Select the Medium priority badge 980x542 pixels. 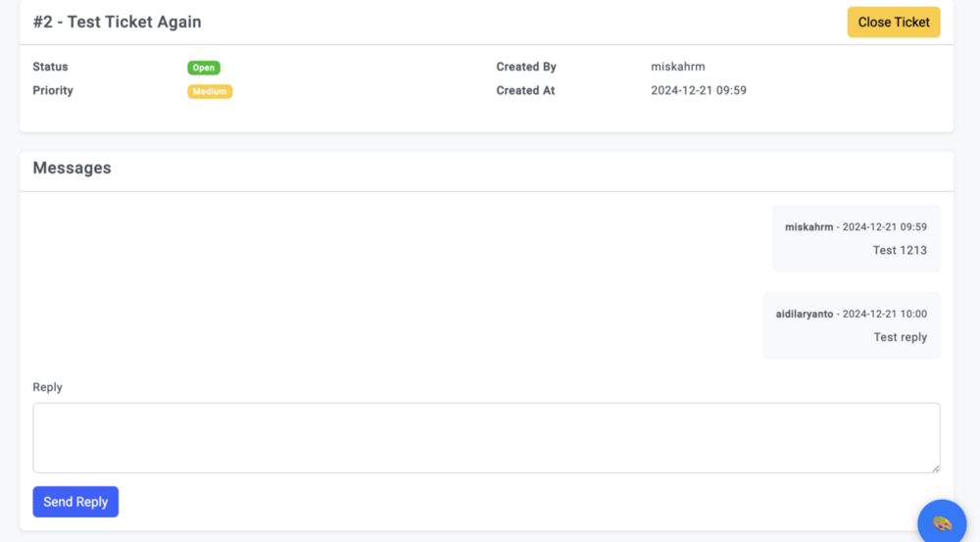pyautogui.click(x=210, y=91)
